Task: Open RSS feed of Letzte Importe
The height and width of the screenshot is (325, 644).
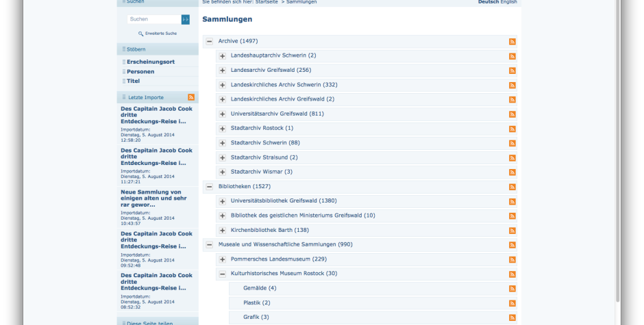Action: point(191,97)
